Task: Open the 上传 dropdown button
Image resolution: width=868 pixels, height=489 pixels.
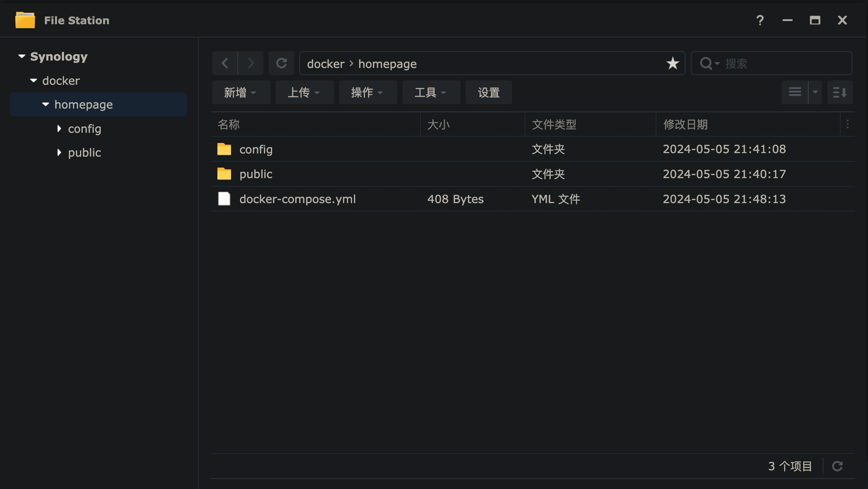Action: [x=304, y=93]
